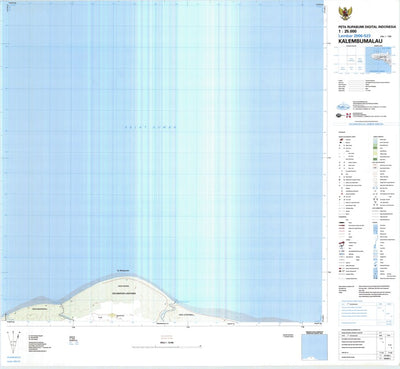Click the small blue inset map at bottom right

(x=314, y=347)
